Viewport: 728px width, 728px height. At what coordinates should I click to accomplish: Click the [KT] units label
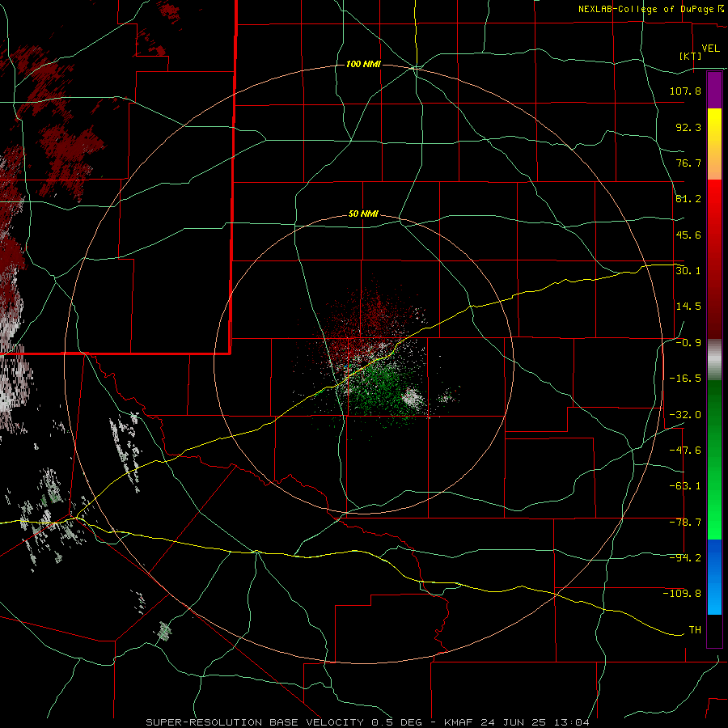tap(690, 56)
